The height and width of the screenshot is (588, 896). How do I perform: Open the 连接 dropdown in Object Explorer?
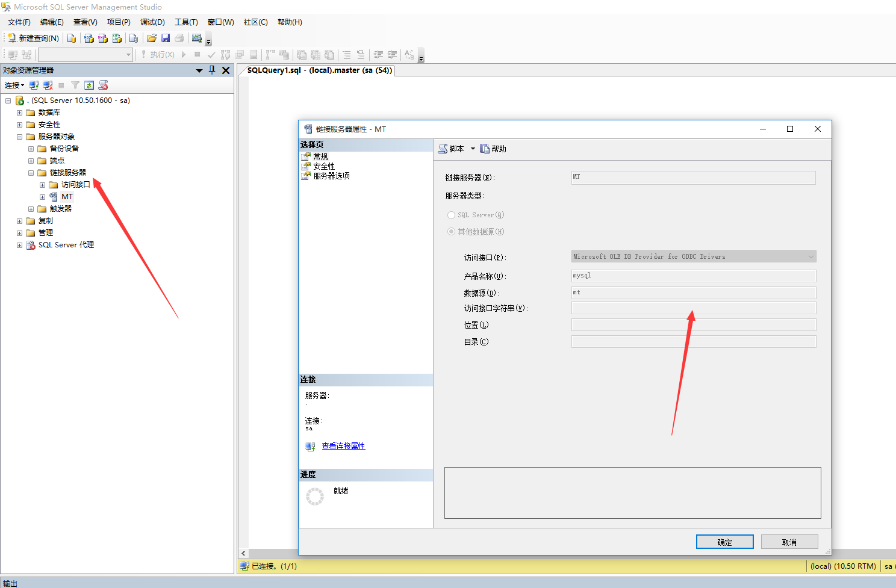coord(14,85)
